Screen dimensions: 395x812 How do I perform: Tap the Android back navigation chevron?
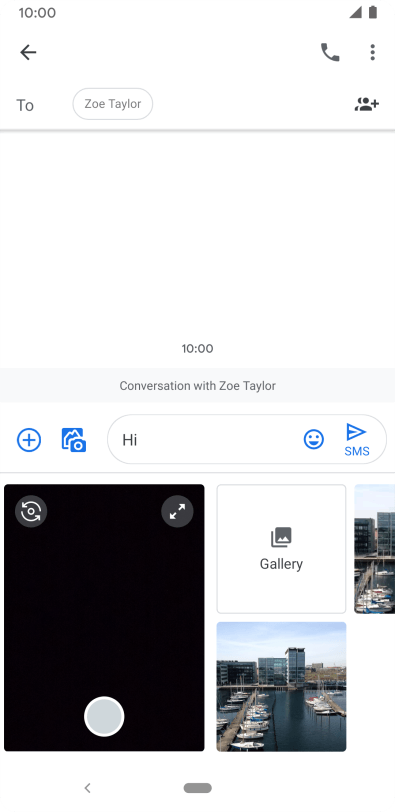coord(87,788)
